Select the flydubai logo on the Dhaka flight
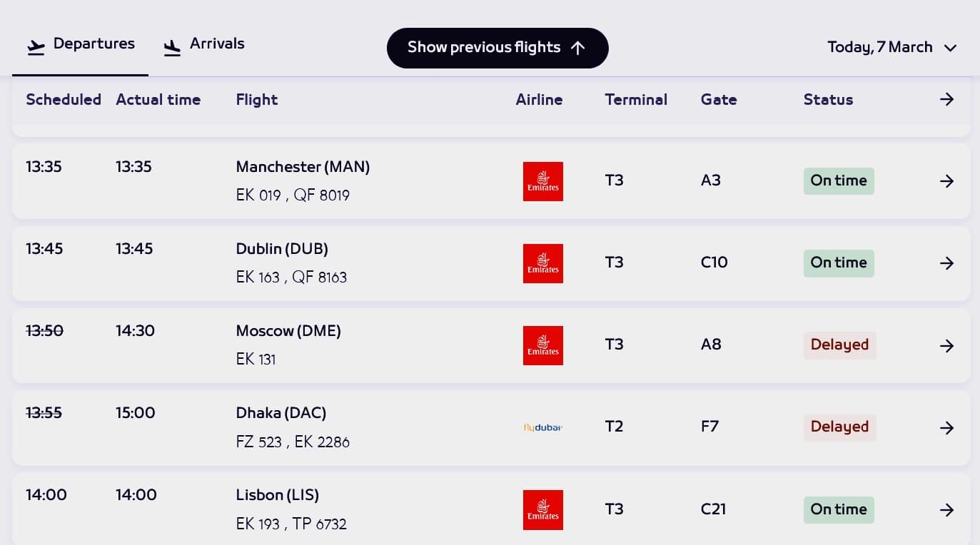980x545 pixels. (x=542, y=427)
